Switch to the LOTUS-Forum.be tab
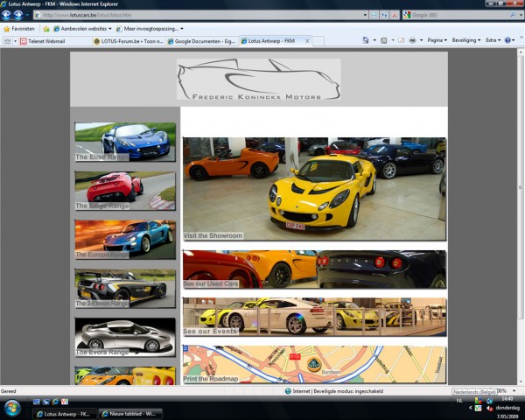The height and width of the screenshot is (420, 525). click(129, 41)
